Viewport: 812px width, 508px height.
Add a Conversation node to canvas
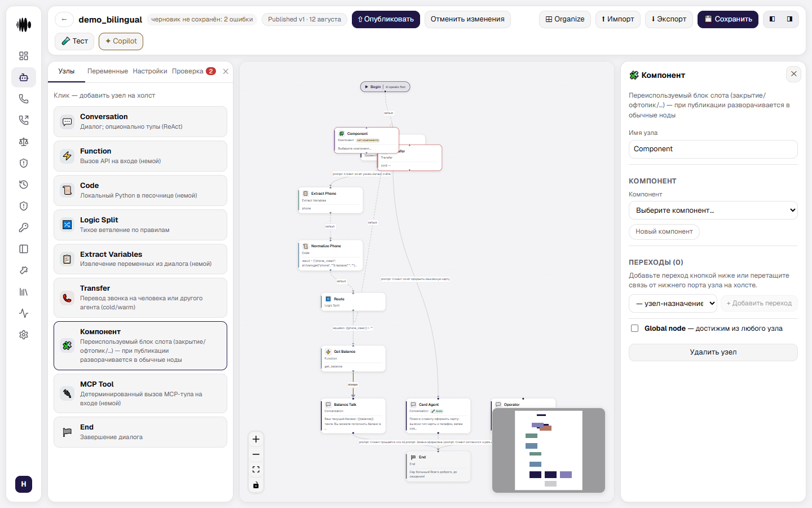140,121
